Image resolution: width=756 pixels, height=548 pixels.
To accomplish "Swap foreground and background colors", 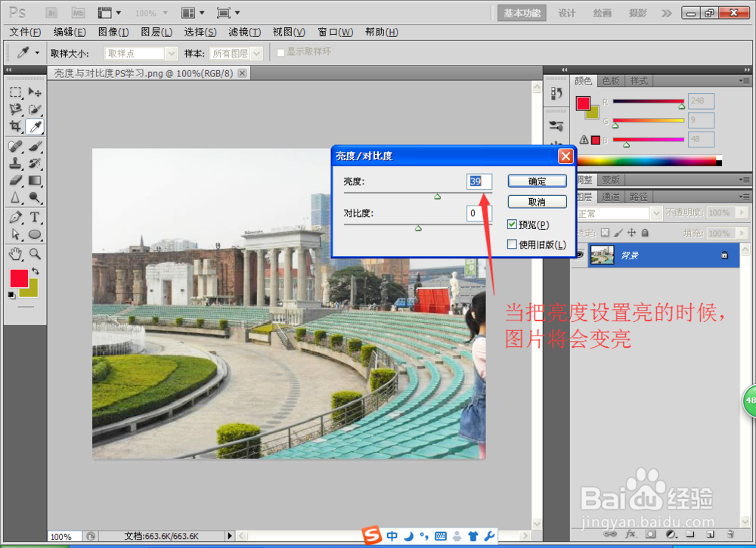I will pyautogui.click(x=36, y=271).
